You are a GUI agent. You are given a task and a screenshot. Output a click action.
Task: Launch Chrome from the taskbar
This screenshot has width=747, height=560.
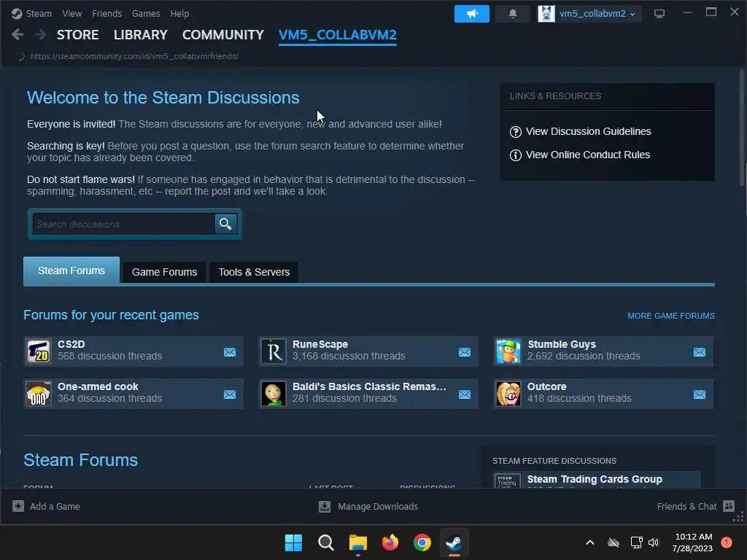[422, 542]
